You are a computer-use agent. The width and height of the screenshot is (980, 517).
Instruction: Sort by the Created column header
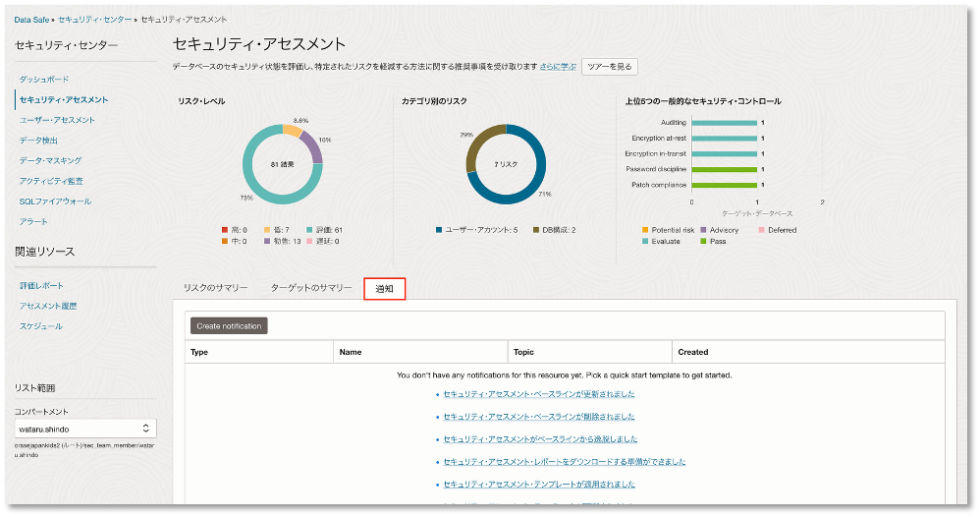coord(692,352)
